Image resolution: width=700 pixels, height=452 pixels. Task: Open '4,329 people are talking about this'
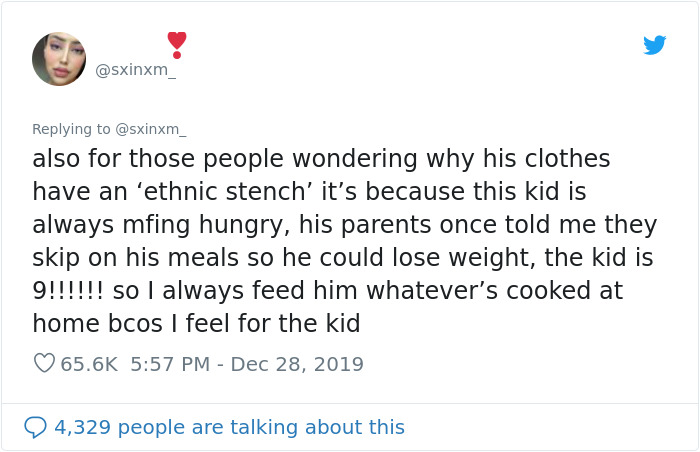click(x=229, y=427)
